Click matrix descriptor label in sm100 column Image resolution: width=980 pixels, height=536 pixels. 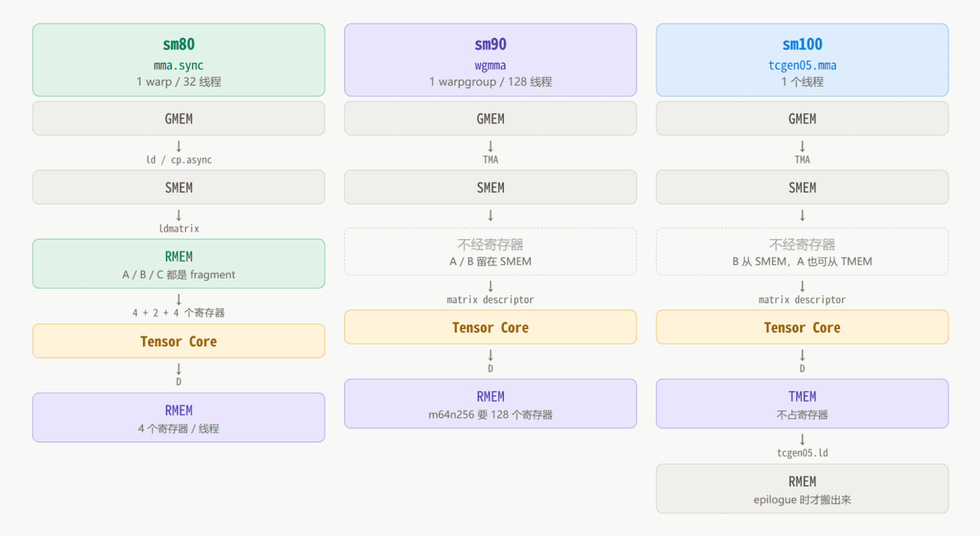click(802, 300)
